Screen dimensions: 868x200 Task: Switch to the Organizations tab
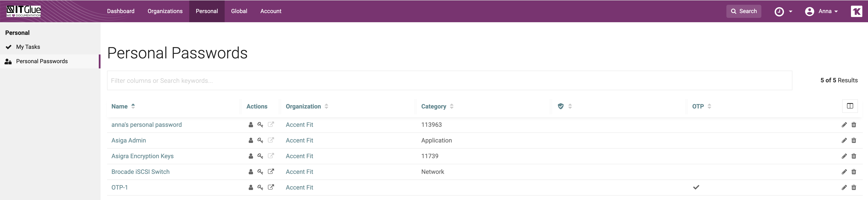coord(165,11)
